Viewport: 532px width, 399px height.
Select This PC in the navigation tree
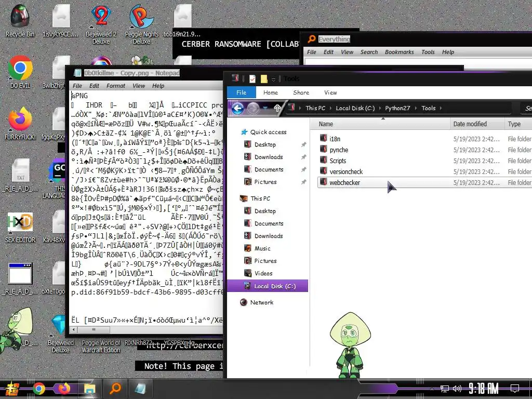click(x=260, y=198)
